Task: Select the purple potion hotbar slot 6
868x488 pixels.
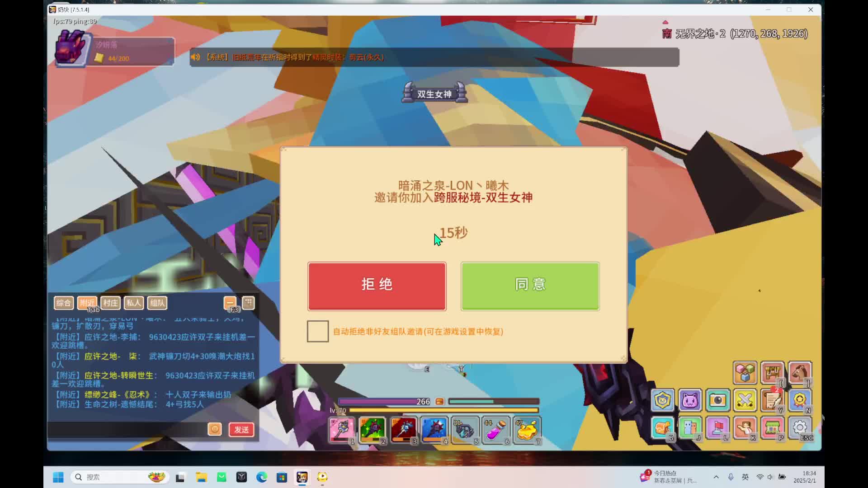Action: 495,429
